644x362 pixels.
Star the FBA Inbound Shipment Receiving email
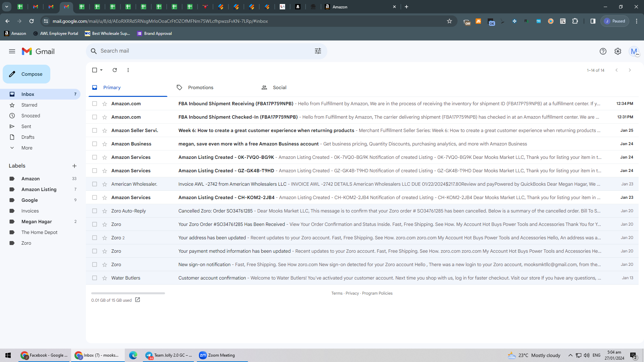[105, 104]
